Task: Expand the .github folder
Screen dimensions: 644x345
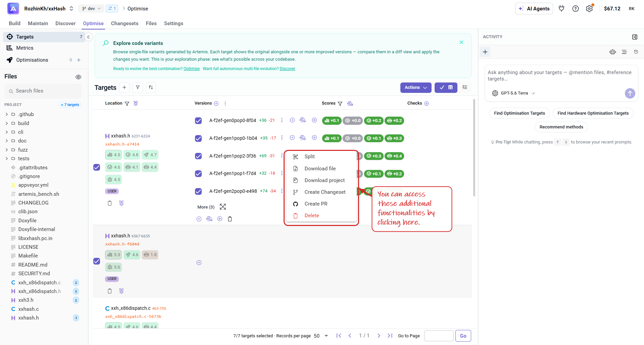Action: tap(7, 114)
